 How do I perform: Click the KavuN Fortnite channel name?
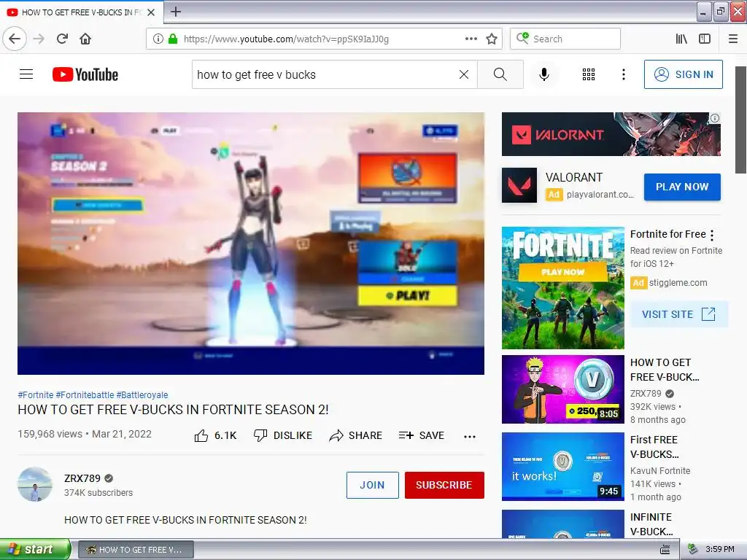tap(659, 470)
